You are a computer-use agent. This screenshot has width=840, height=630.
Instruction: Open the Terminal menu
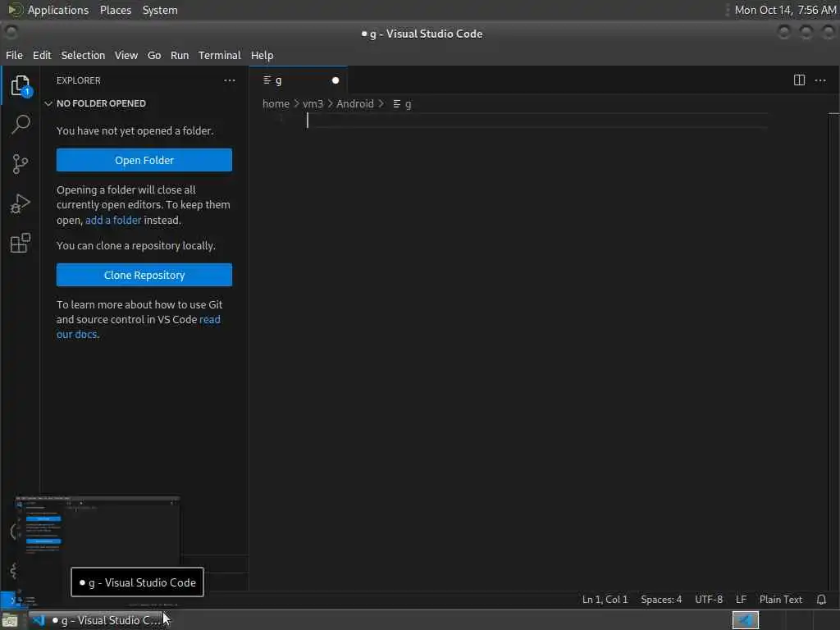point(220,55)
